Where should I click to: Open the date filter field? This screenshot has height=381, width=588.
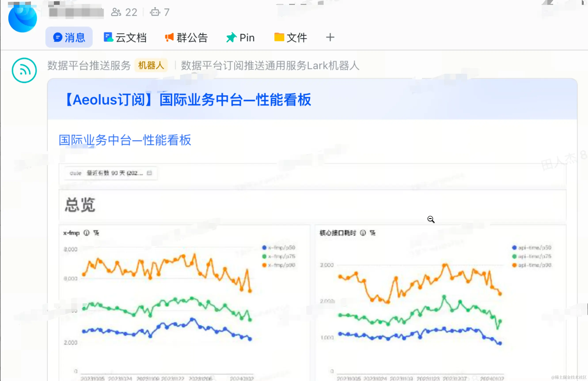click(111, 173)
